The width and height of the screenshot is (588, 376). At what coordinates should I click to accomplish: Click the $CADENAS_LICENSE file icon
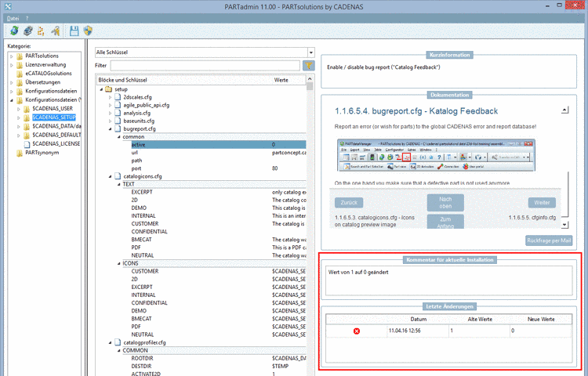27,144
